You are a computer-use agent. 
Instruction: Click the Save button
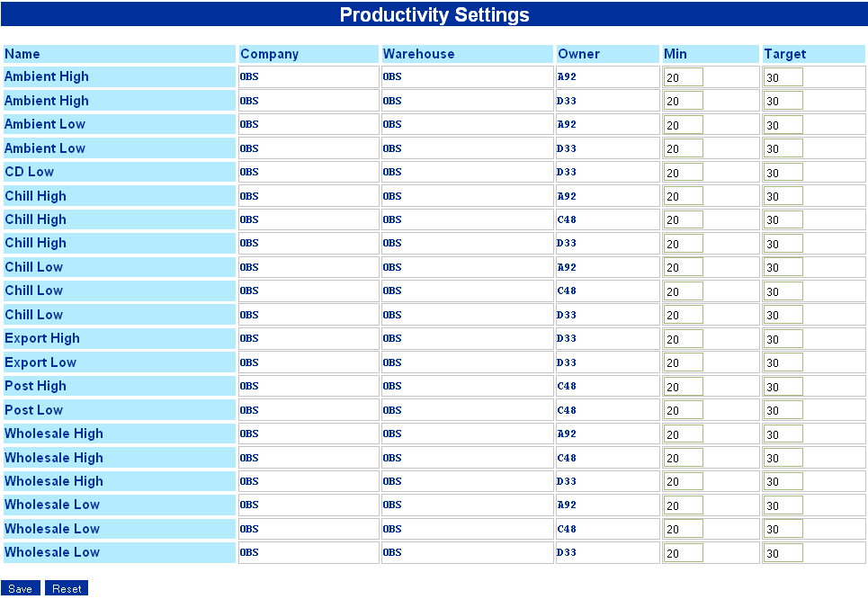pos(21,588)
